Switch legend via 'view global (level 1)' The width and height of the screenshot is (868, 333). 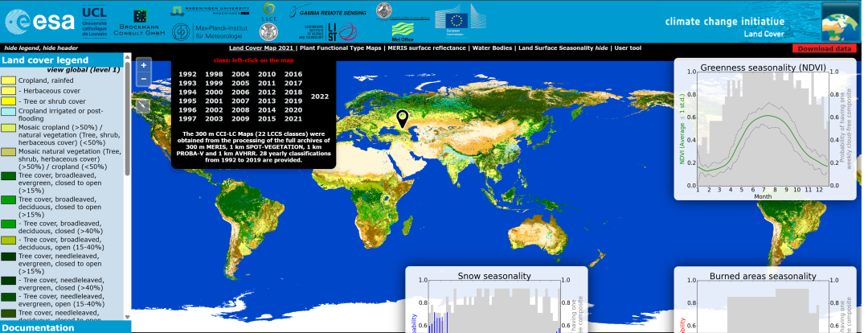click(83, 69)
